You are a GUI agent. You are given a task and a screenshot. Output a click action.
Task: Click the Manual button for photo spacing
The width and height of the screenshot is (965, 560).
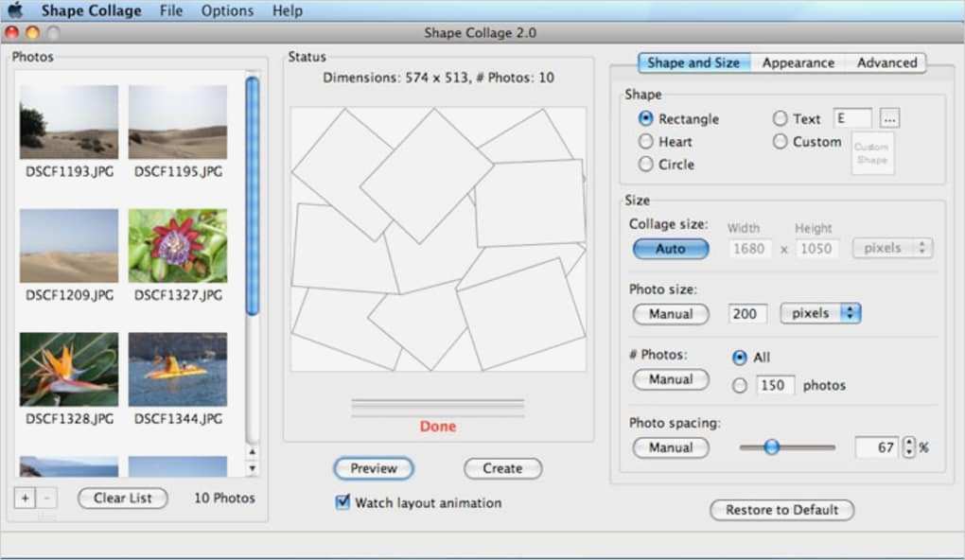670,447
